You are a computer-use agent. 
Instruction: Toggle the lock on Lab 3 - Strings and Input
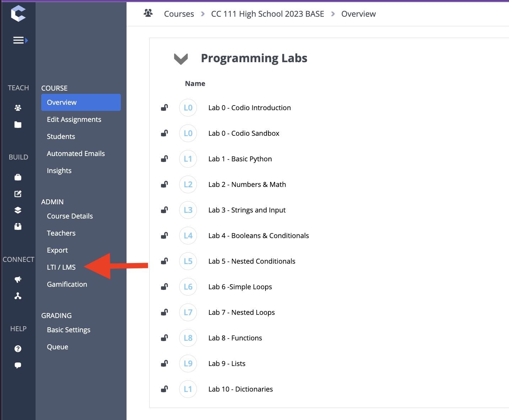[x=164, y=210]
